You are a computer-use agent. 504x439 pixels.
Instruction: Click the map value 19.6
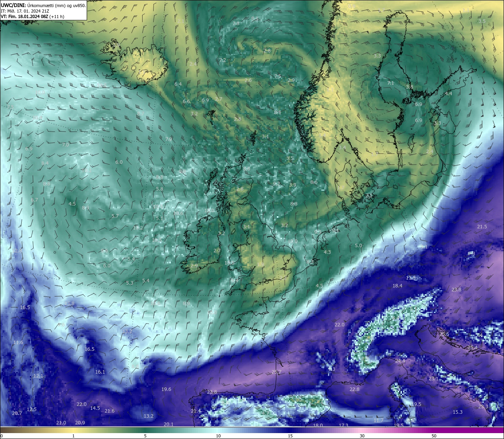(166, 389)
